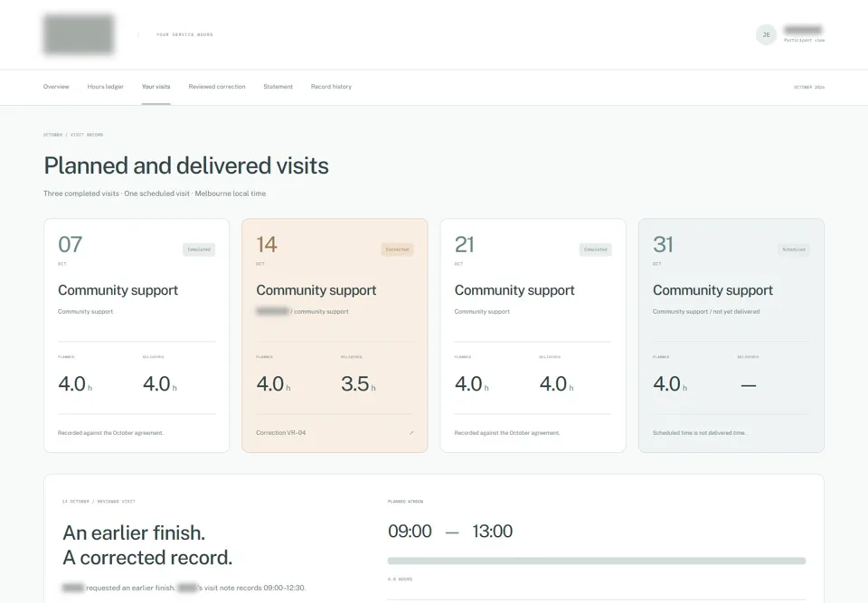Click the 'October / Visit record' breadcrumb
Viewport: 868px width, 603px height.
tap(73, 135)
